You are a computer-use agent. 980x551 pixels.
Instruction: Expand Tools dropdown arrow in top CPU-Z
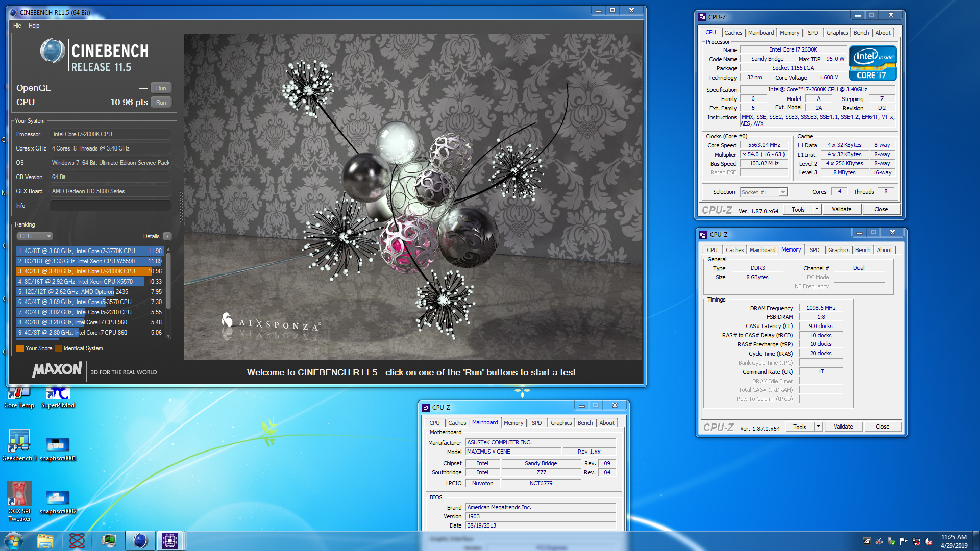click(817, 210)
